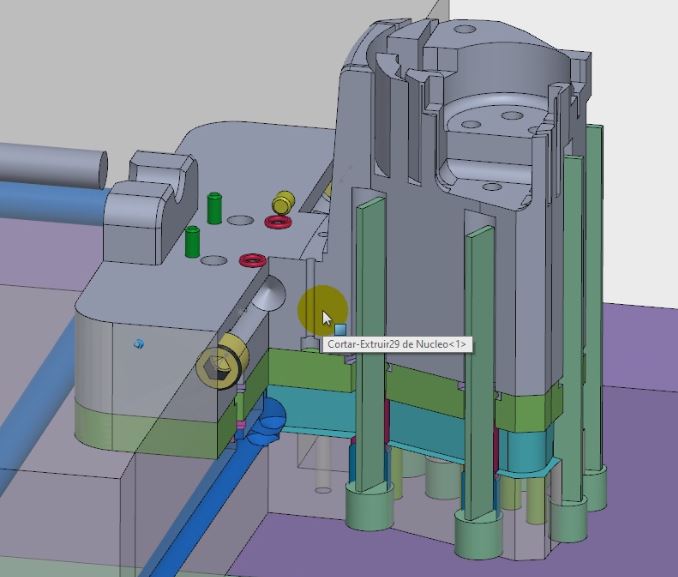This screenshot has width=678, height=577.
Task: Pick the lower red O-ring seal
Action: tap(251, 261)
